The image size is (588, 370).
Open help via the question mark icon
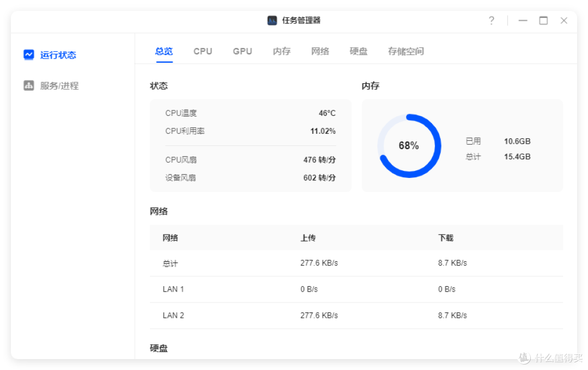tap(491, 20)
